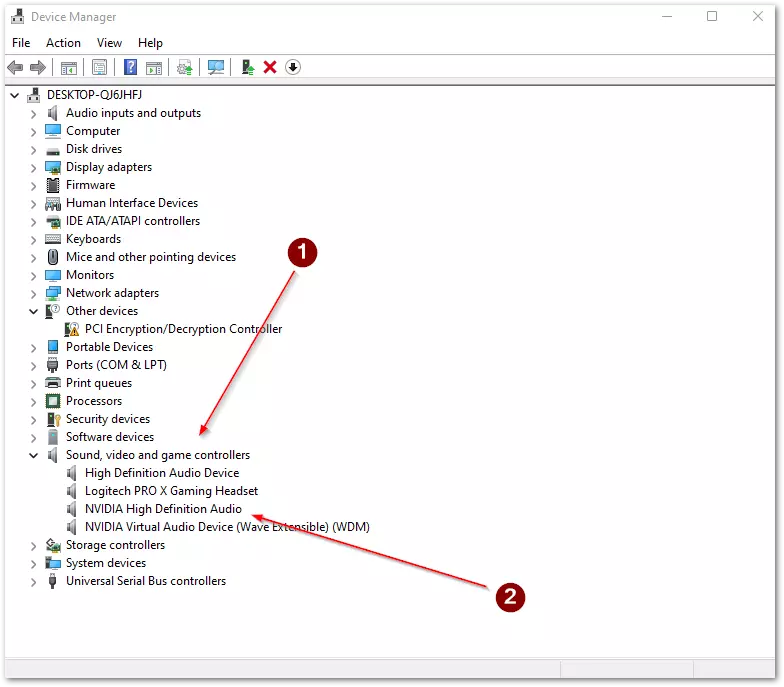Select the Security devices label

click(108, 419)
